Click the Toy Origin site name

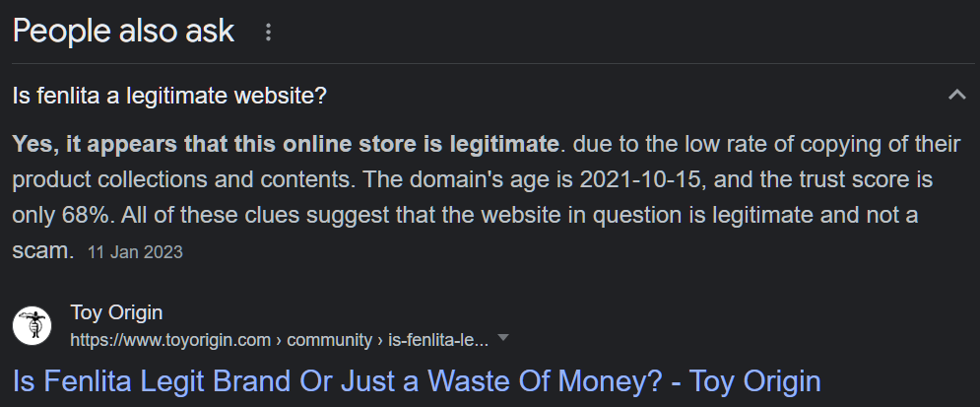coord(116,312)
